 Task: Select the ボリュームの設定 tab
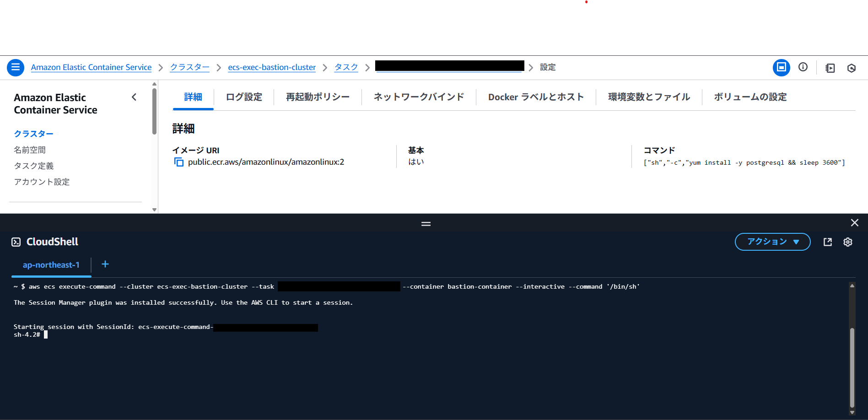750,97
